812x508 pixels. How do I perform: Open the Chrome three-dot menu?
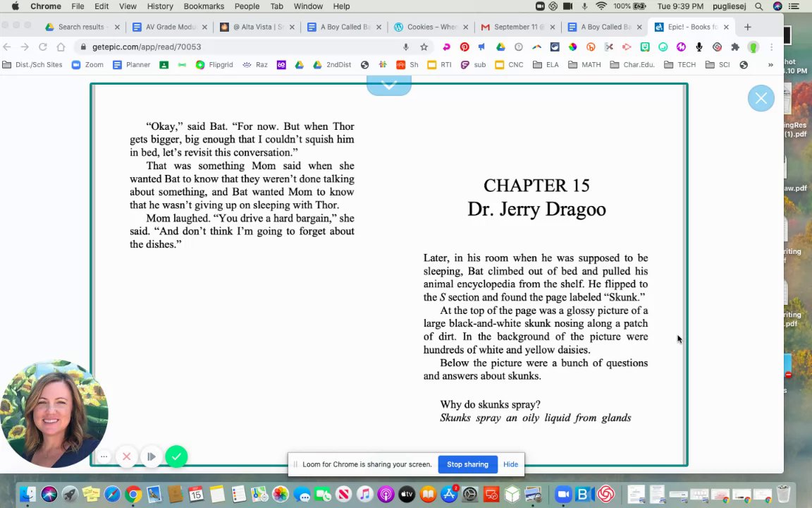[772, 47]
